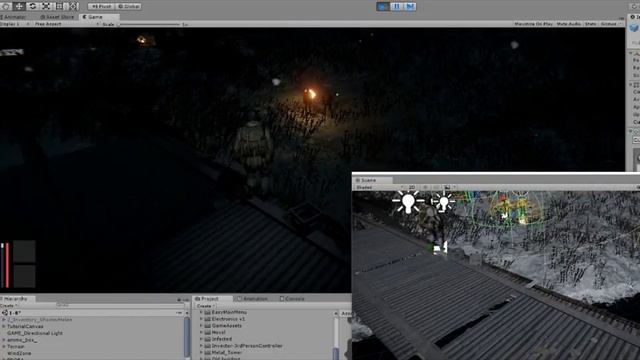Switch to the Asset Store tab
The image size is (640, 360).
coord(58,17)
